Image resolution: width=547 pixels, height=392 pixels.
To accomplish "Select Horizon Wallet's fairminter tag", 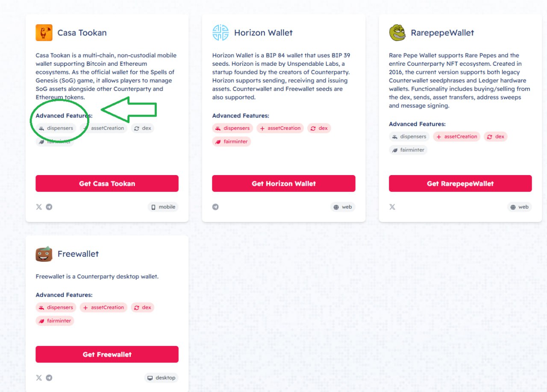I will coord(231,141).
